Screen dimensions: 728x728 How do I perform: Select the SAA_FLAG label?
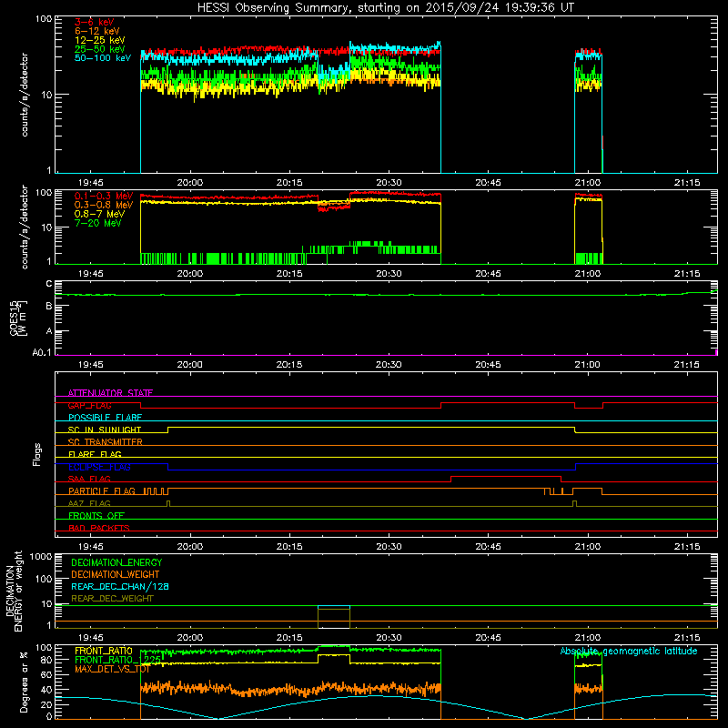point(89,479)
